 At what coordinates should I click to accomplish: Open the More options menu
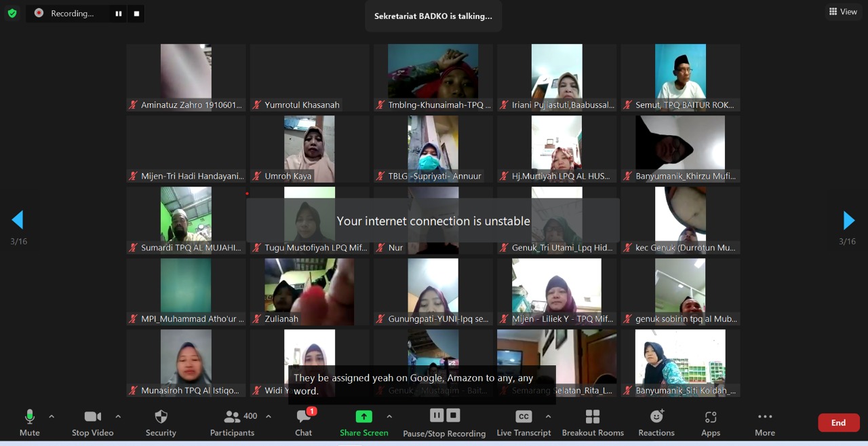[765, 423]
